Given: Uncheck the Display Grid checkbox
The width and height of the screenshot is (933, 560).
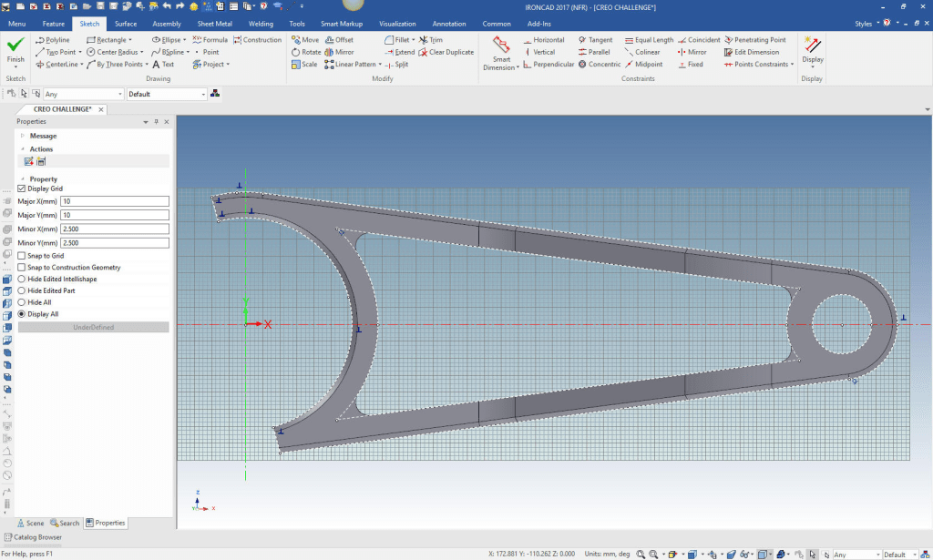Looking at the screenshot, I should [22, 188].
